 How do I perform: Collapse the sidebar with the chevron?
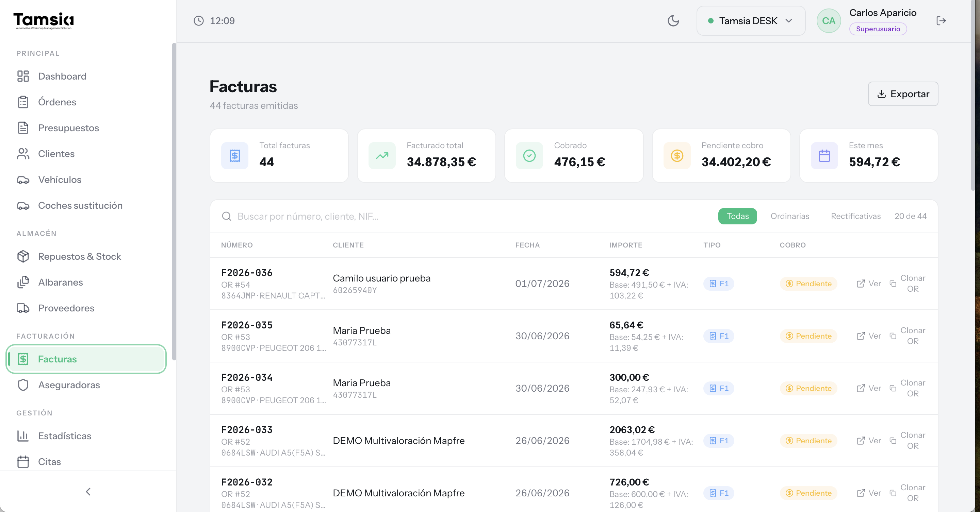tap(88, 492)
